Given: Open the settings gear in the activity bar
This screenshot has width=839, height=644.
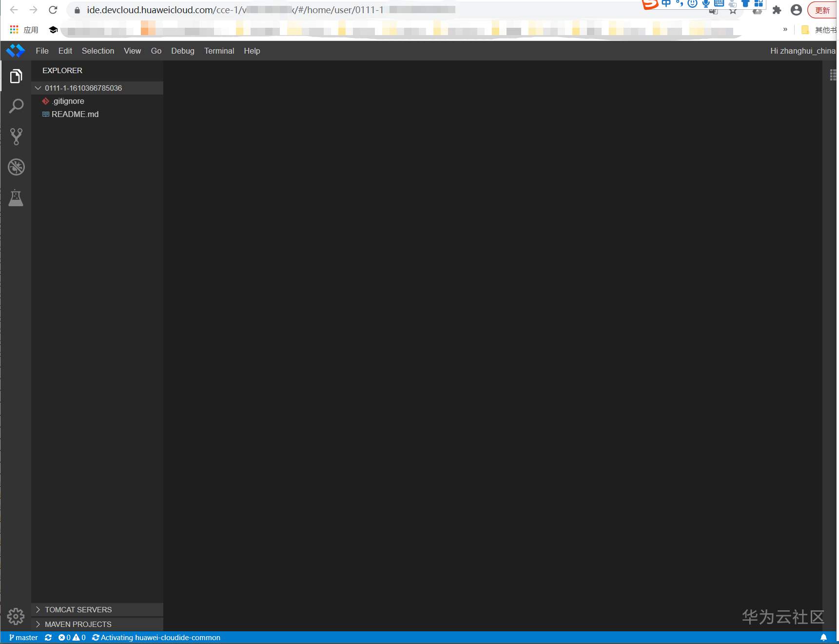Looking at the screenshot, I should 16,617.
